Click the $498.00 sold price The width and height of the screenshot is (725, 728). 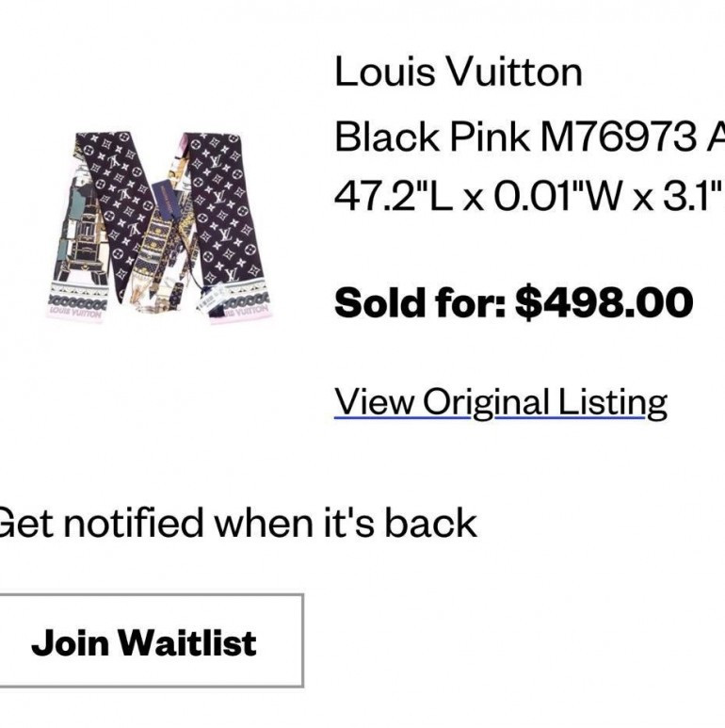604,303
